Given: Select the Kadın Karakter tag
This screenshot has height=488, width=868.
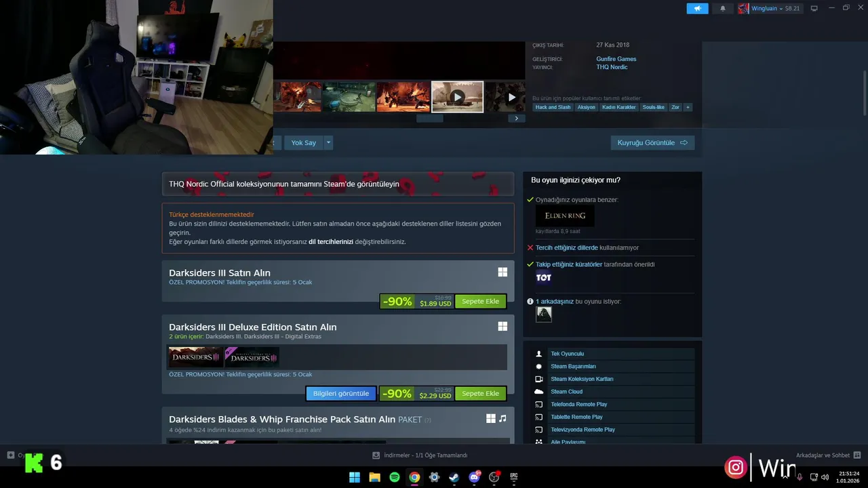Looking at the screenshot, I should tap(618, 107).
